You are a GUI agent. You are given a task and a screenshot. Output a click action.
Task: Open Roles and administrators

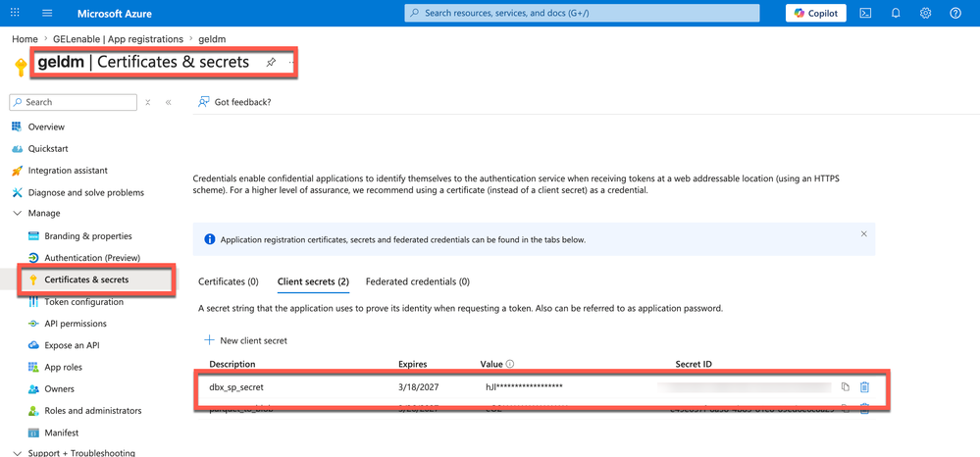pyautogui.click(x=92, y=411)
